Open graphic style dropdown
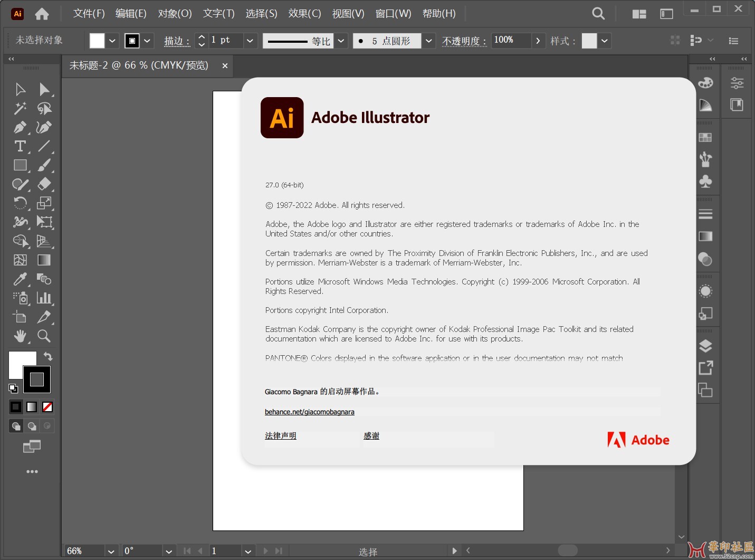755x560 pixels. pos(605,41)
